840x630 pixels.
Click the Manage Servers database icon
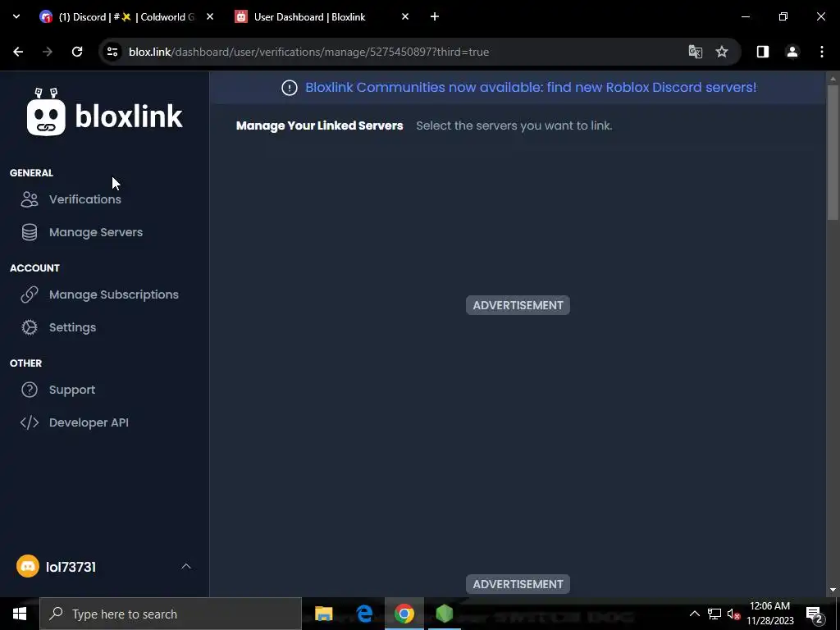coord(30,232)
